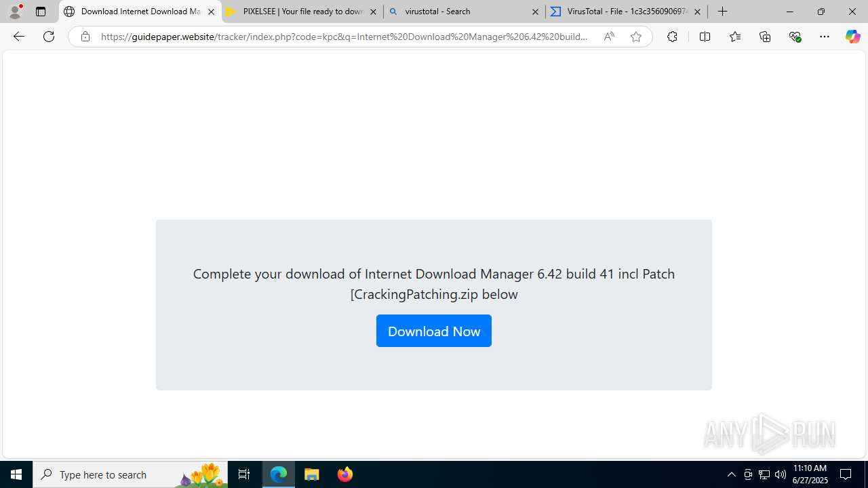The width and height of the screenshot is (868, 488).
Task: Open the Favorites list
Action: click(735, 37)
